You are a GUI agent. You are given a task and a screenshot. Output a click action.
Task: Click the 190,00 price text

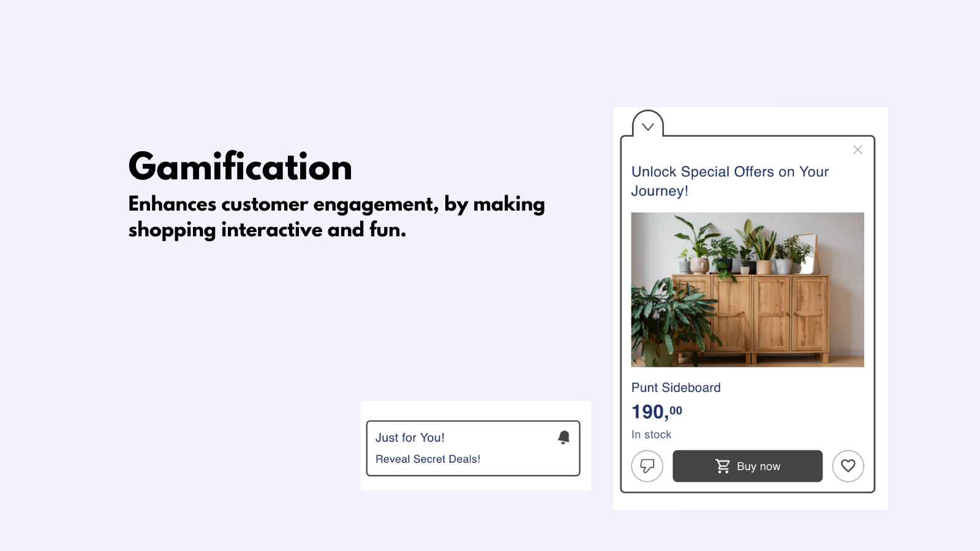pos(655,411)
